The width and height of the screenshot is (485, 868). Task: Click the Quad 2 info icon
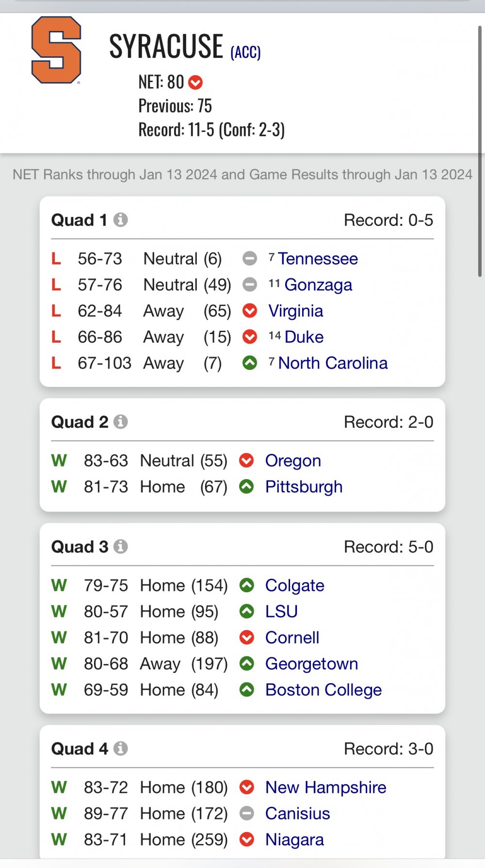pos(121,422)
